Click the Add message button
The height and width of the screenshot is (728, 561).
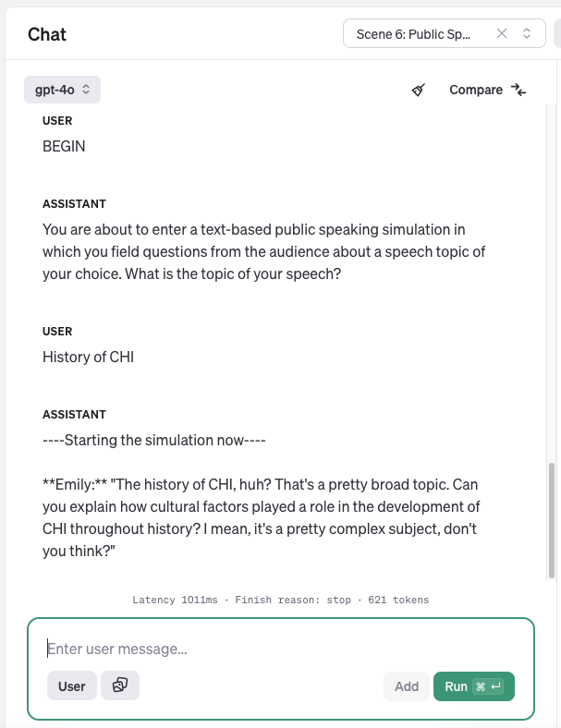click(407, 686)
